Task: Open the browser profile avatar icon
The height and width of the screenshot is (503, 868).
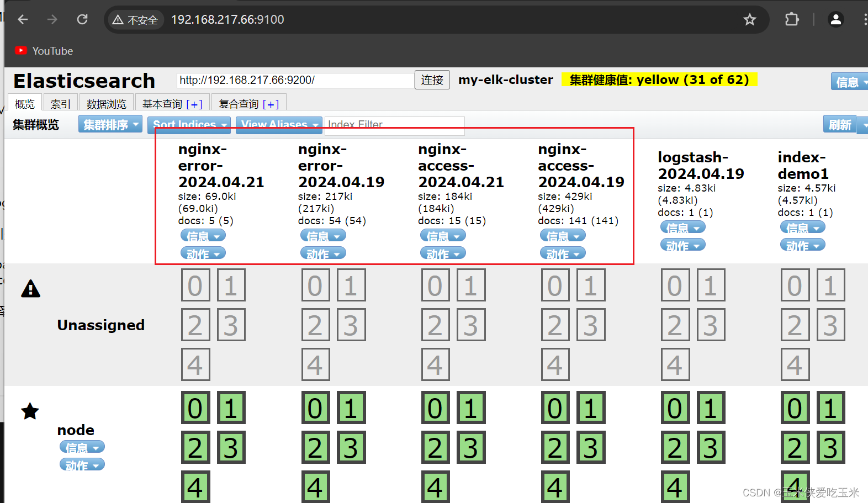Action: pyautogui.click(x=836, y=20)
